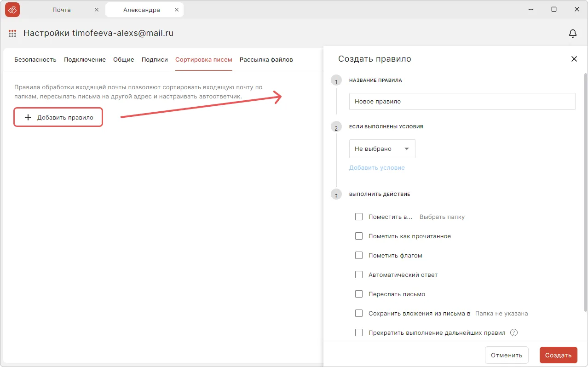
Task: Open notifications bell icon
Action: [x=573, y=33]
